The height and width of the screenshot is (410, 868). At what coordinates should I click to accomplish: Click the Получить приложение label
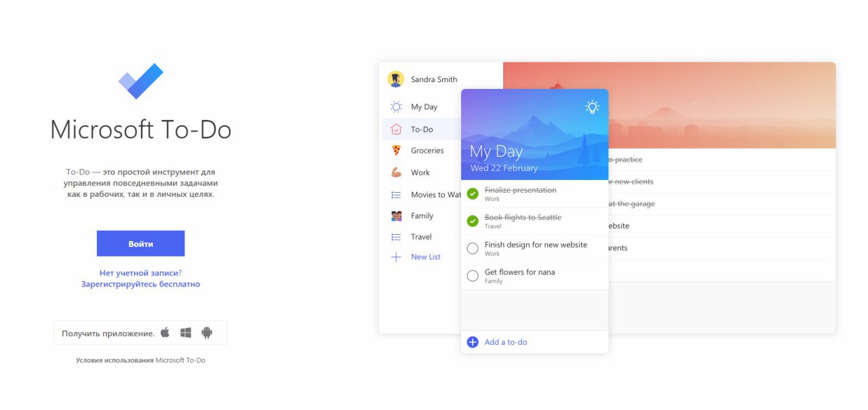coord(108,333)
